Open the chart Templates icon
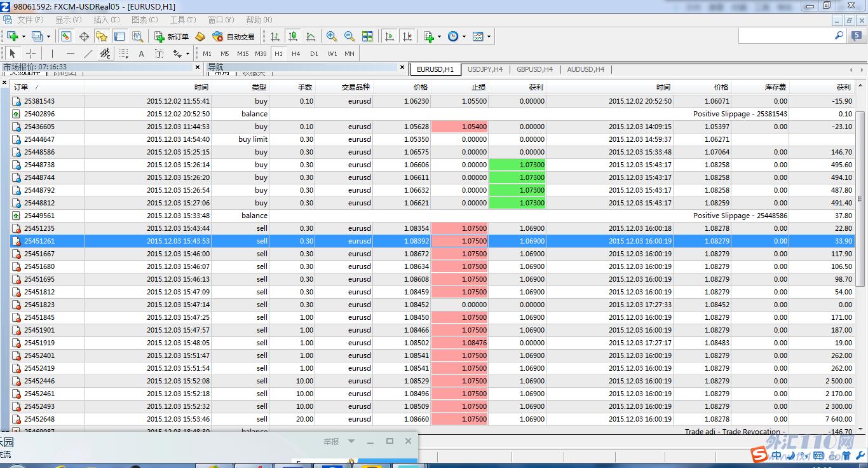868x468 pixels. (478, 36)
